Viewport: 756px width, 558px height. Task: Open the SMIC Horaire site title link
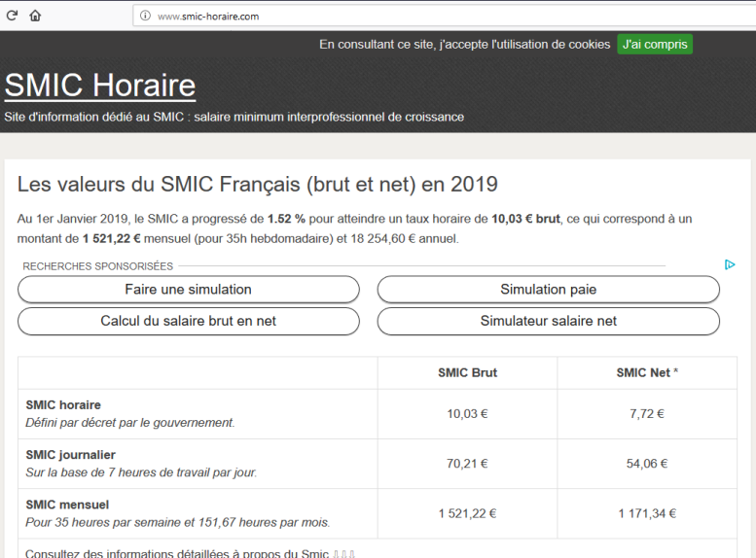tap(100, 86)
